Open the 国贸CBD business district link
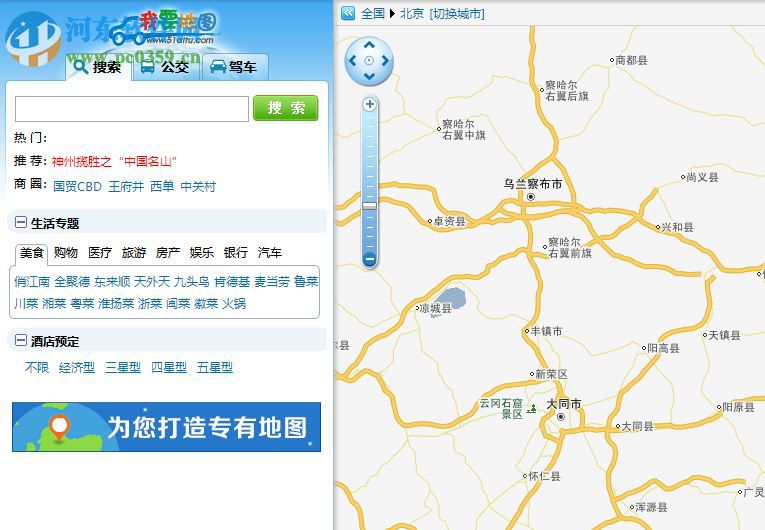The height and width of the screenshot is (530, 765). pos(77,186)
